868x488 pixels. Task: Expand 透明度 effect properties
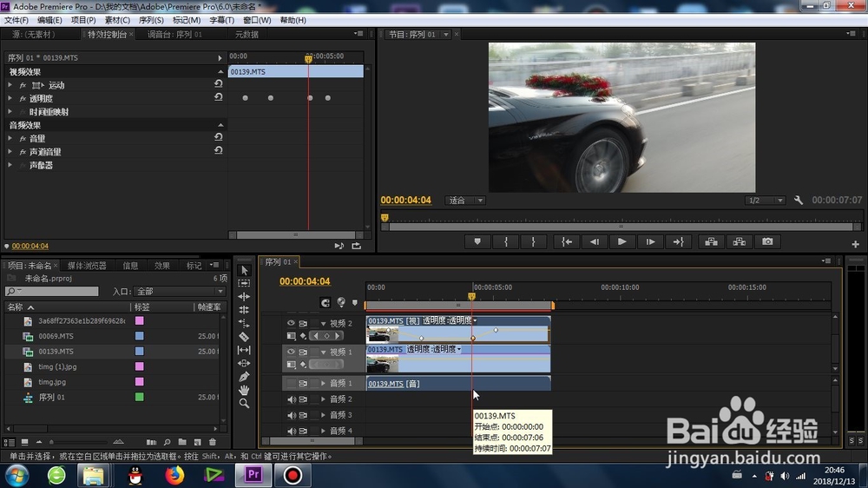10,98
